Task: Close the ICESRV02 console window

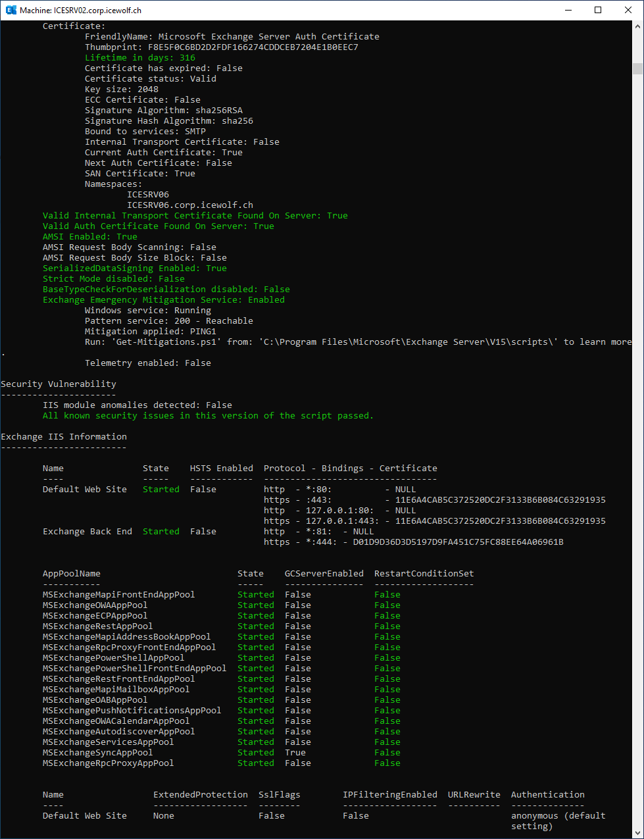Action: coord(628,10)
